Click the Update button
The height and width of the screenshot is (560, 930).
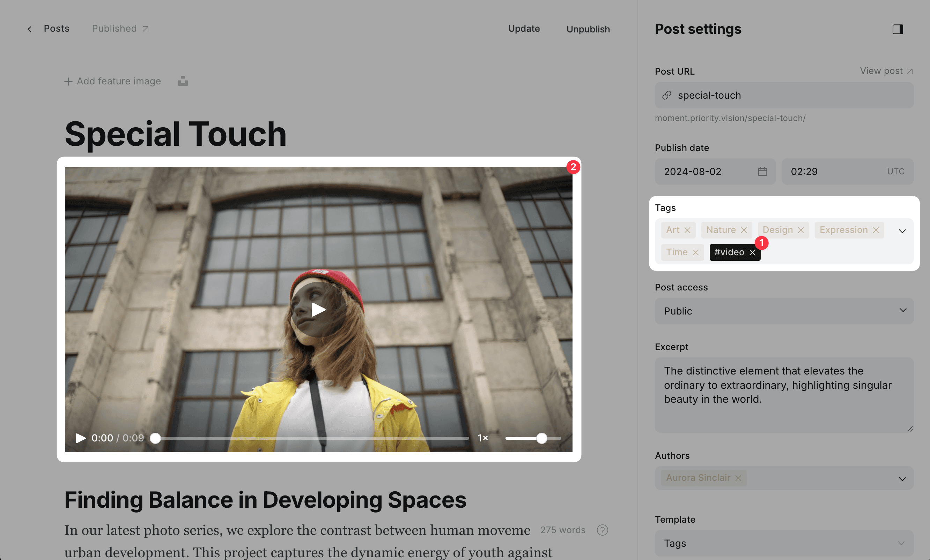(524, 29)
